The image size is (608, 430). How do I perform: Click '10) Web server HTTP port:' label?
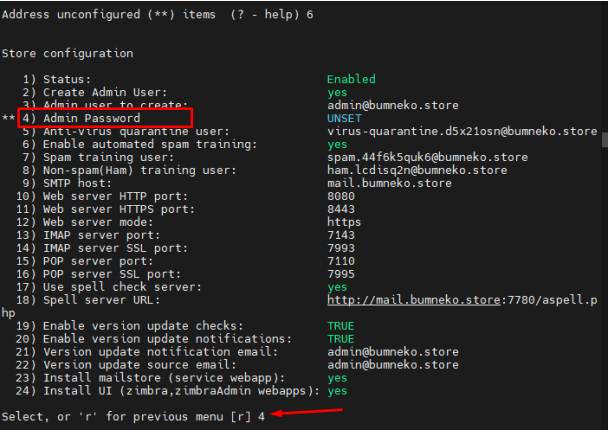102,196
